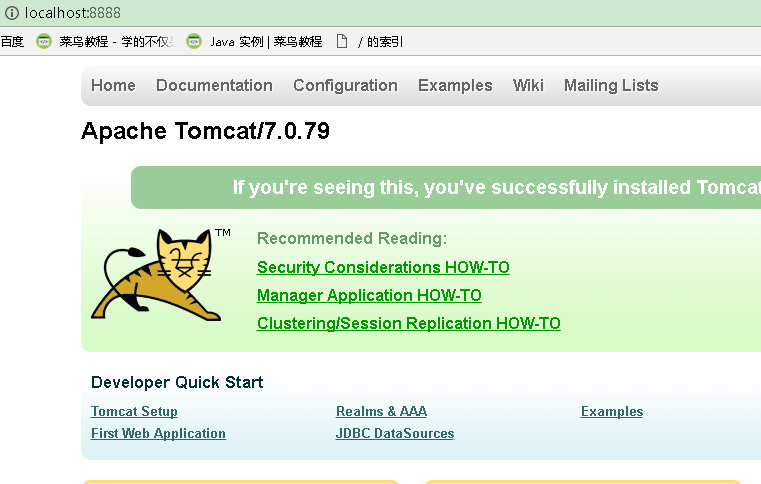Click Java 实例 bookmark favicon
Screen dimensions: 761x484
pyautogui.click(x=194, y=42)
